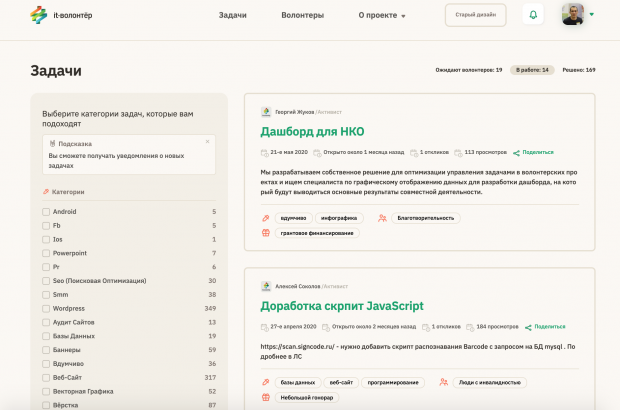Open the profile dropdown arrow
The width and height of the screenshot is (620, 410).
point(592,15)
